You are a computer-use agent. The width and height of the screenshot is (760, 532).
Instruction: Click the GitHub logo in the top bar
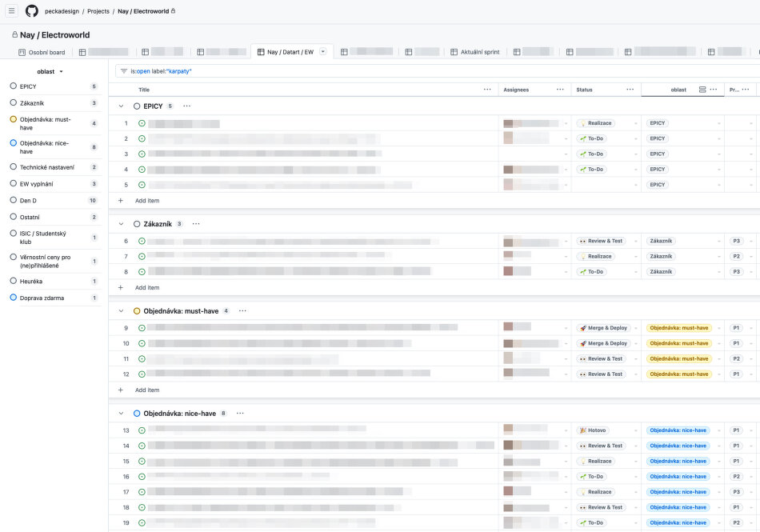[30, 10]
